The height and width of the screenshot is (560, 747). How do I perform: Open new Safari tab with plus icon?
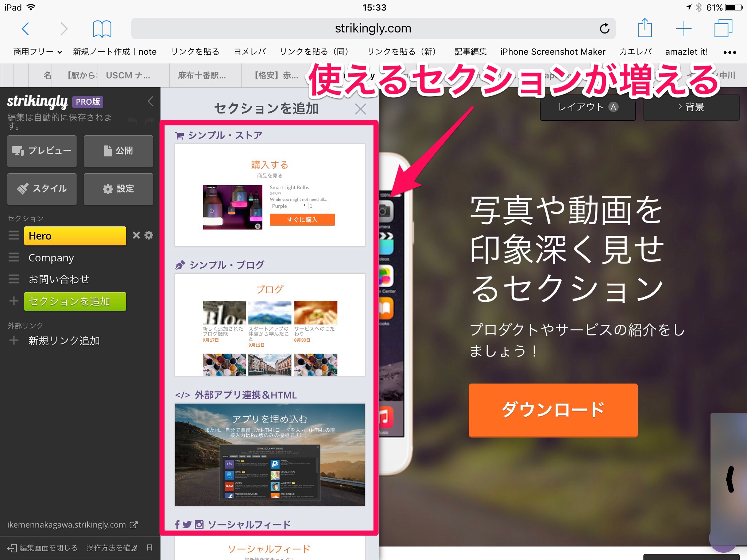click(684, 28)
